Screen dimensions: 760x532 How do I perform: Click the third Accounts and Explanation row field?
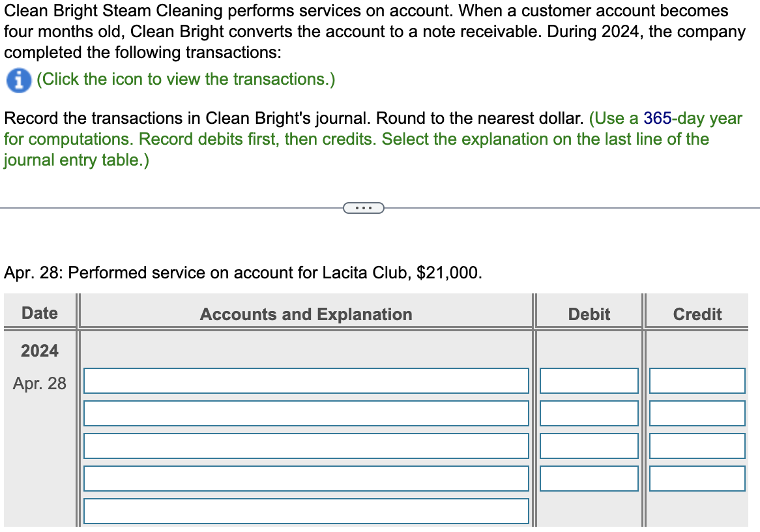pos(306,446)
